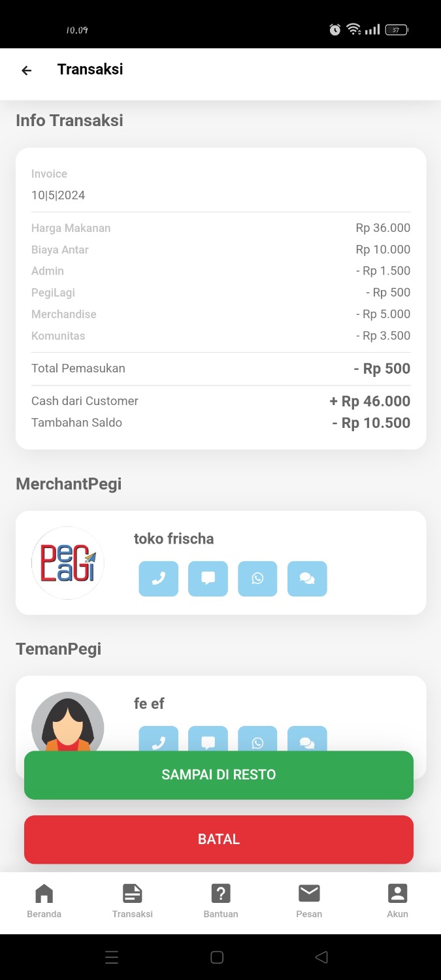
Task: Open the Bantuan help tab
Action: [x=221, y=901]
